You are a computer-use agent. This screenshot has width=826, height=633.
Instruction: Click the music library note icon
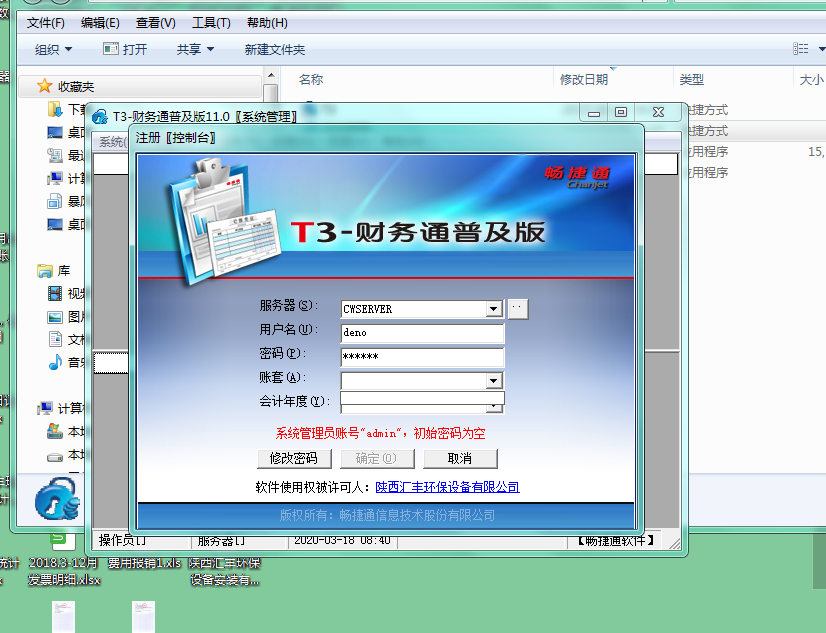click(x=55, y=362)
